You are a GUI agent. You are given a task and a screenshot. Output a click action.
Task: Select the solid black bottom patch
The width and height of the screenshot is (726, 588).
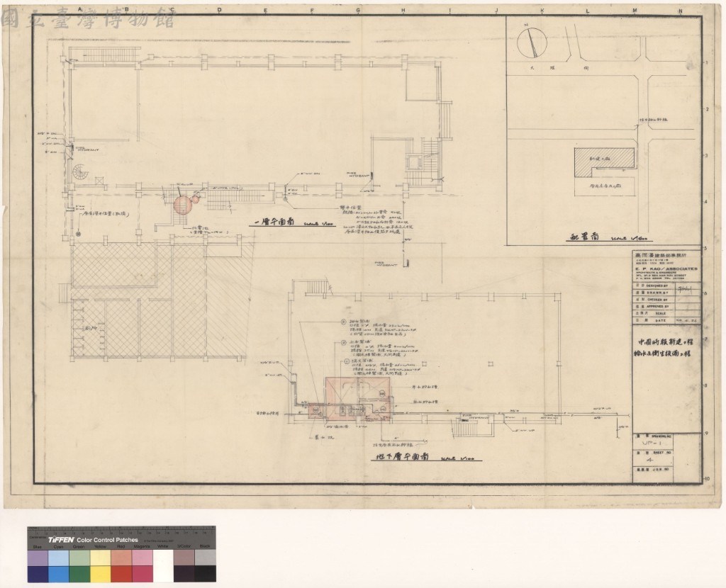click(x=205, y=574)
